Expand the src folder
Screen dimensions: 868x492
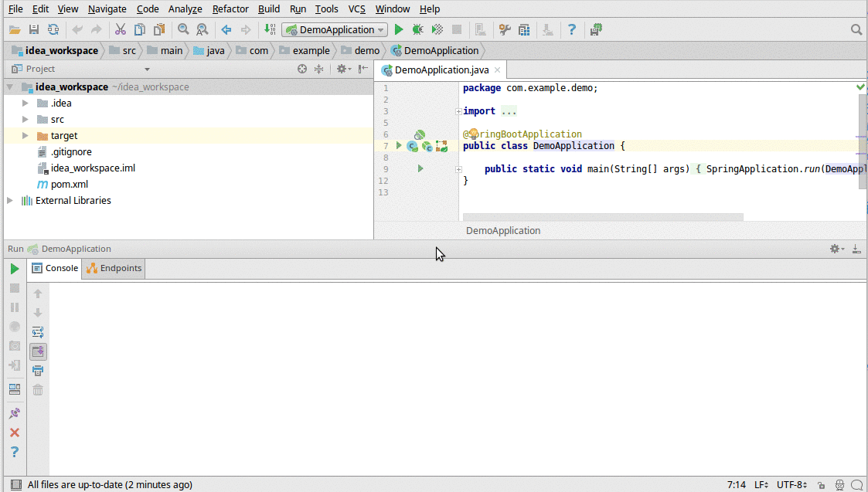point(25,120)
